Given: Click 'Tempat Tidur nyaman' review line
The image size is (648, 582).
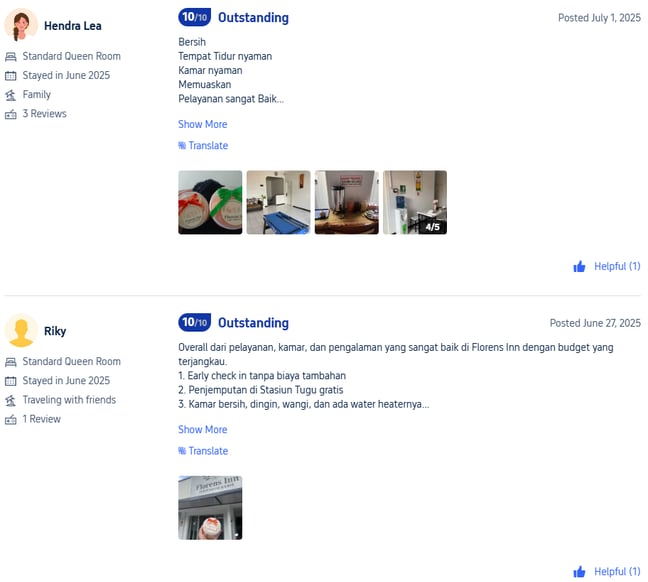Looking at the screenshot, I should [x=225, y=56].
